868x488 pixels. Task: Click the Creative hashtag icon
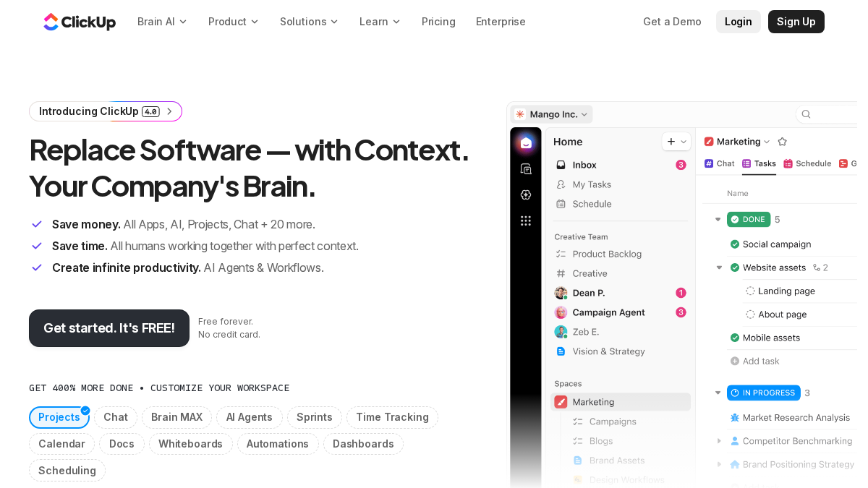pos(561,273)
